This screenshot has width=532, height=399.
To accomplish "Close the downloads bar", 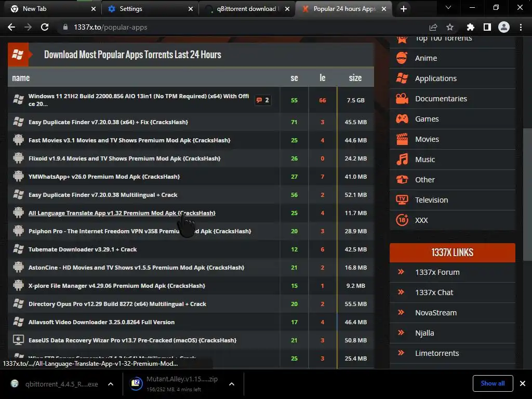I will [x=523, y=383].
